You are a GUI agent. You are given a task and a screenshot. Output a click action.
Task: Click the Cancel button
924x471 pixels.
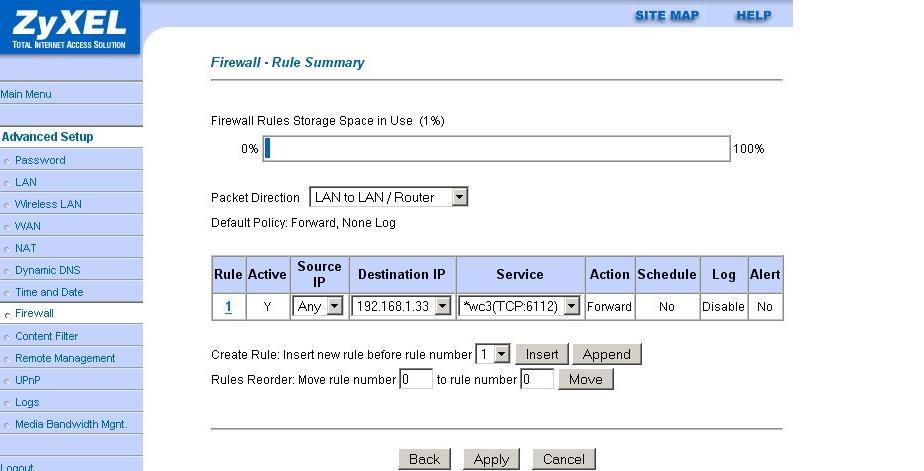(564, 459)
